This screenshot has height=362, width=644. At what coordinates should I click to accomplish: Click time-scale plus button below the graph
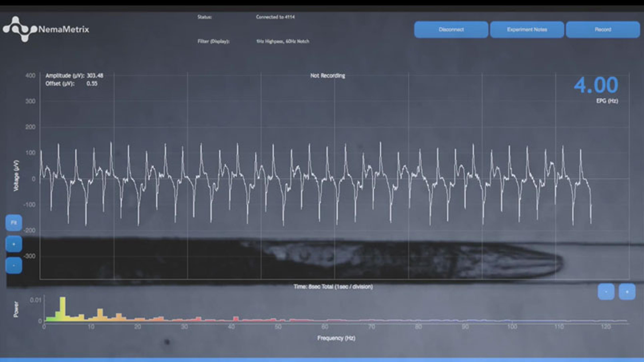click(x=627, y=292)
